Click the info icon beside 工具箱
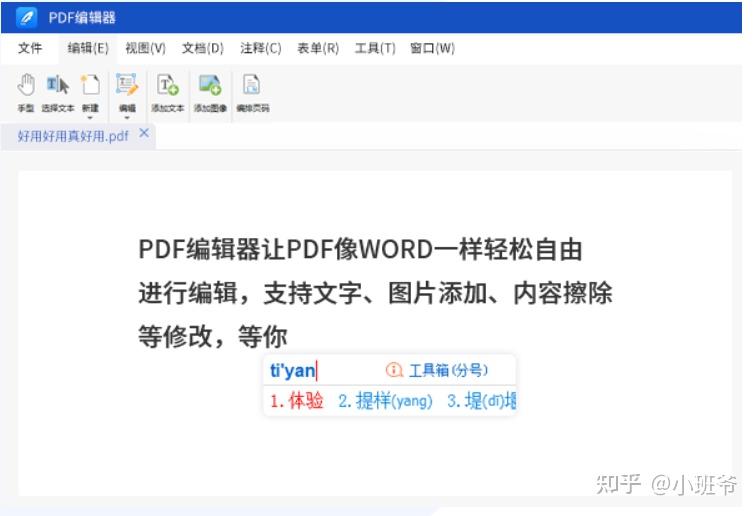Screen dimensions: 756x516 [x=394, y=370]
